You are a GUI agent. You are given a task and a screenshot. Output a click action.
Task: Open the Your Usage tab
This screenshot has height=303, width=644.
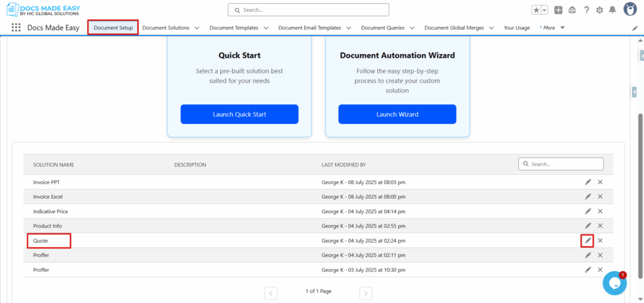(517, 28)
